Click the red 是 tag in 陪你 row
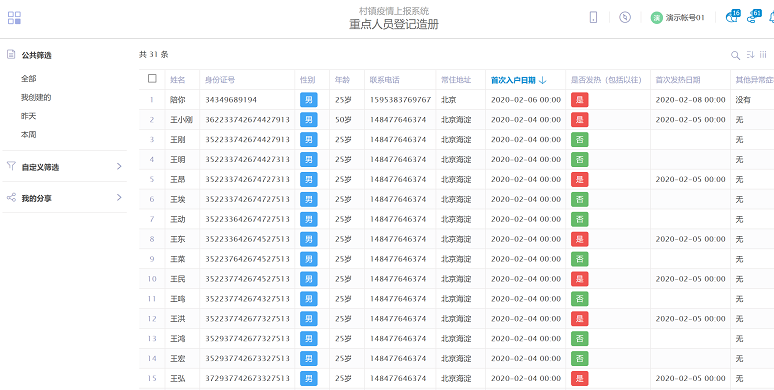The width and height of the screenshot is (774, 390). pos(580,100)
